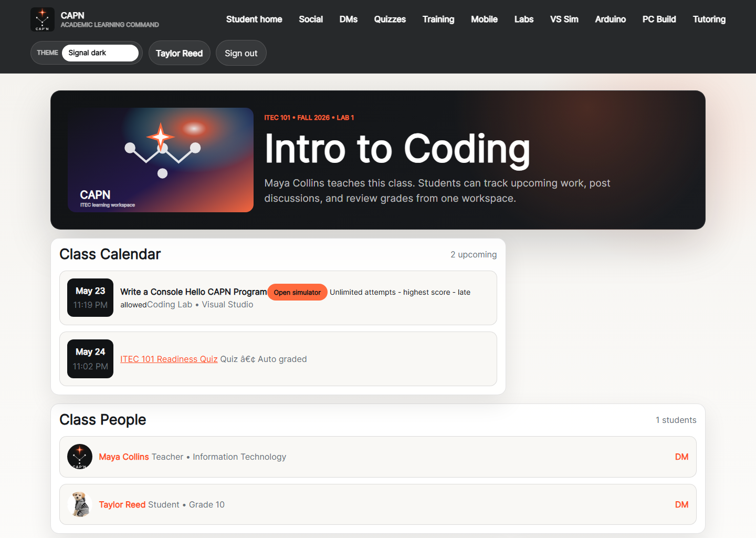This screenshot has width=756, height=538.
Task: Select the May 24 date badge
Action: point(90,359)
